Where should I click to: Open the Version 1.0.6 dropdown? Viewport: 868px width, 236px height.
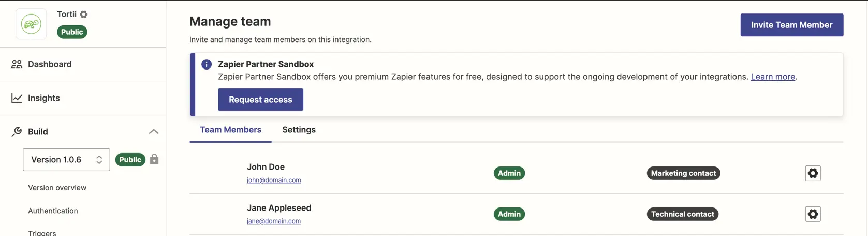(x=66, y=160)
